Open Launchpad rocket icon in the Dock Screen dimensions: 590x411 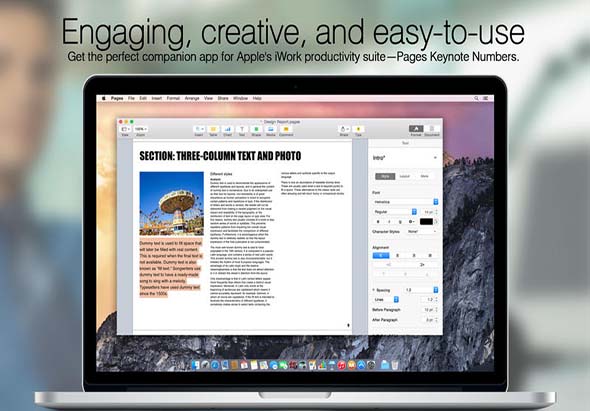[x=205, y=364]
